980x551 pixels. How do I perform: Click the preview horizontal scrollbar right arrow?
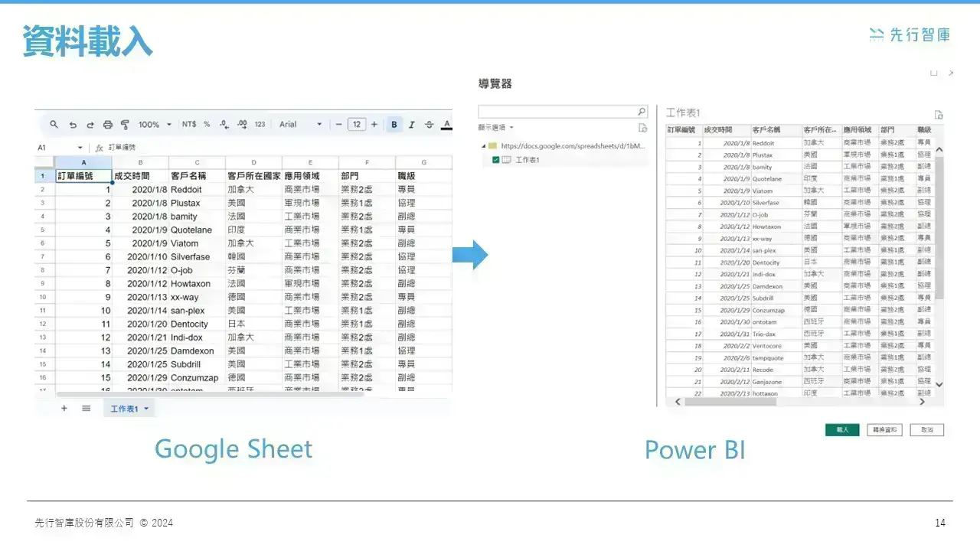point(922,402)
